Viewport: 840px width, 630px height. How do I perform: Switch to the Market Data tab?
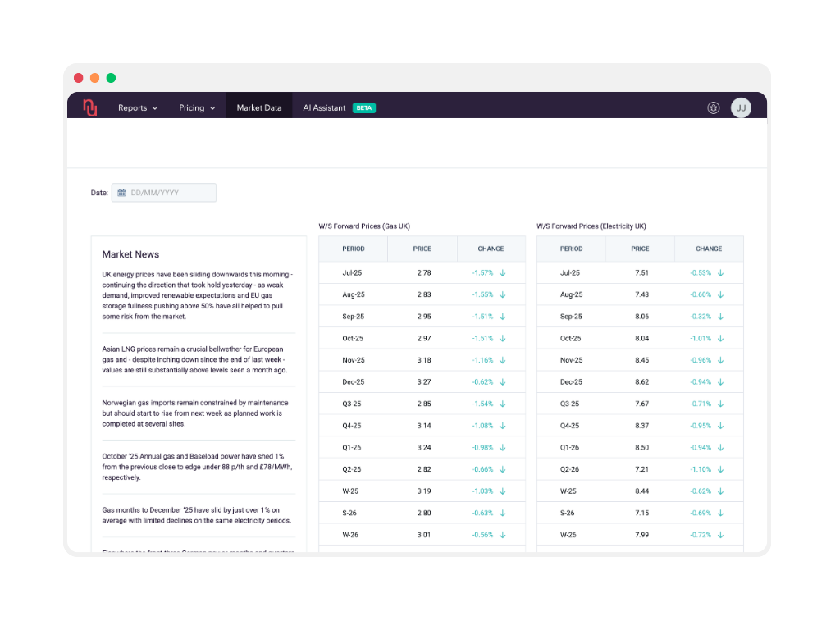(x=259, y=107)
